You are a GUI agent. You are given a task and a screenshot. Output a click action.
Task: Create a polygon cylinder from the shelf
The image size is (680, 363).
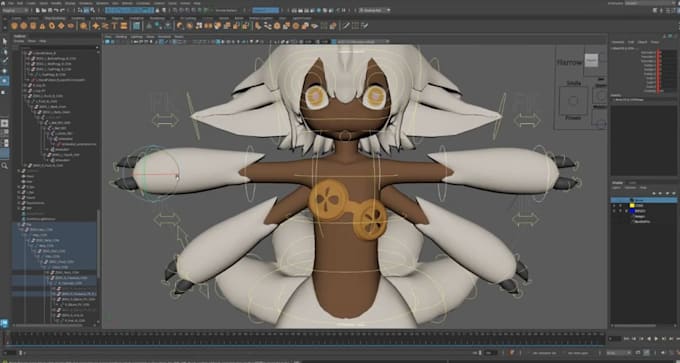coord(33,26)
